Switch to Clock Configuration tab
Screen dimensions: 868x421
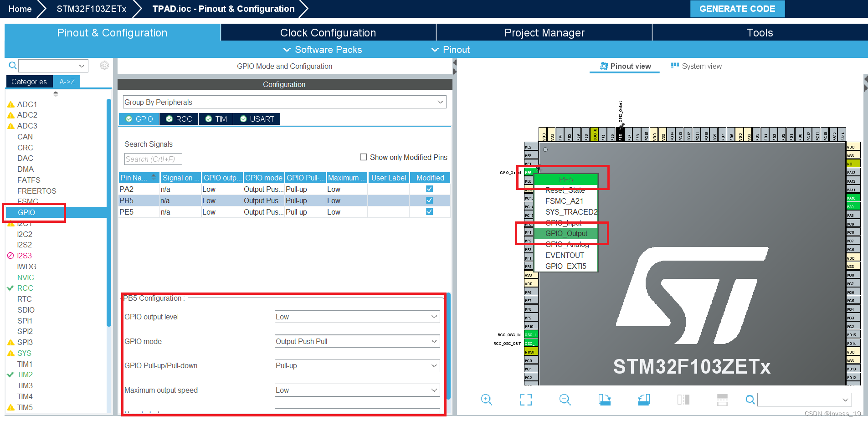[x=328, y=33]
